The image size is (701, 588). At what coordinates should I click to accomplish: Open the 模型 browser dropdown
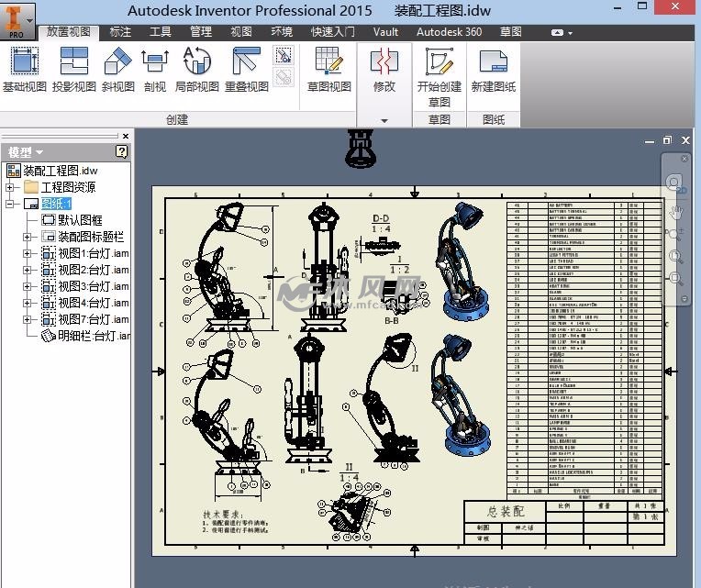[x=26, y=152]
